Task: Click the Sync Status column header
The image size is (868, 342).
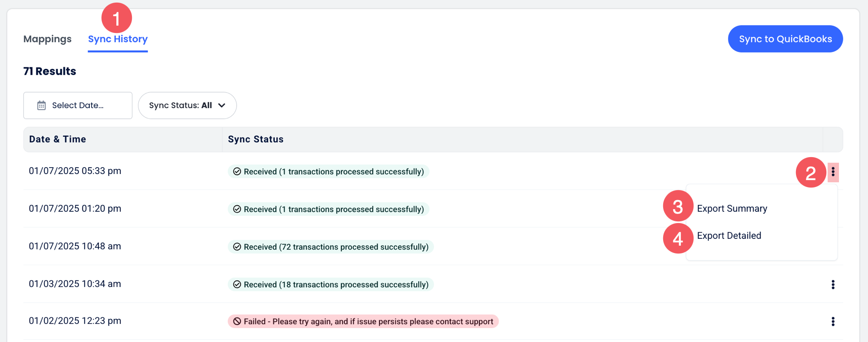Action: click(x=256, y=139)
